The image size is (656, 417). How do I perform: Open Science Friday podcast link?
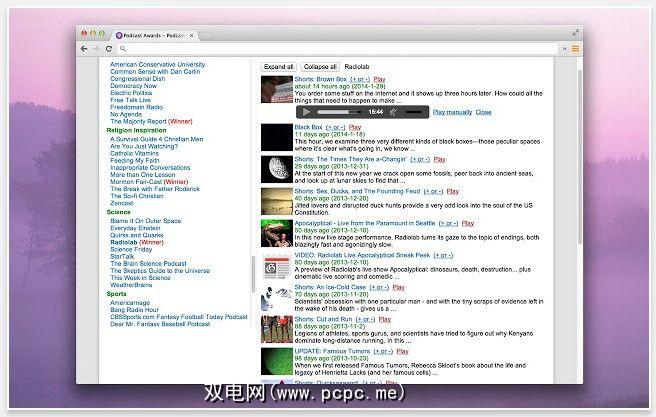[x=131, y=249]
